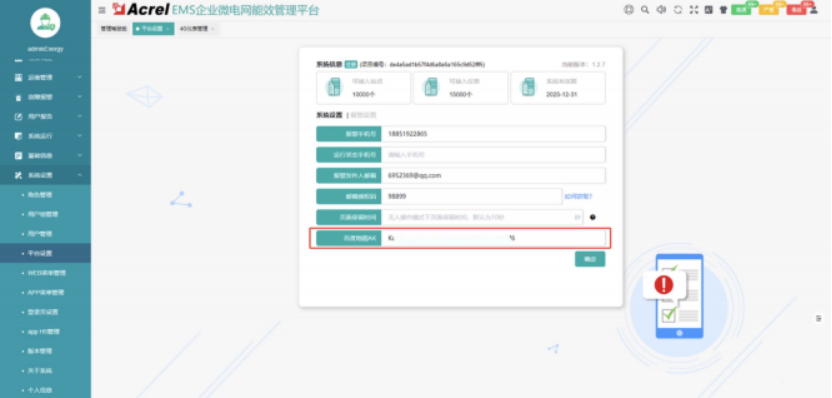Image resolution: width=832 pixels, height=398 pixels.
Task: Click the 设备管理 sidebar icon
Action: click(19, 77)
